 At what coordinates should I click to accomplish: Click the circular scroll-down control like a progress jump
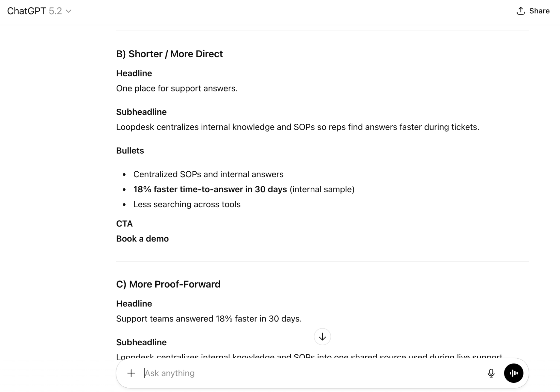tap(323, 337)
